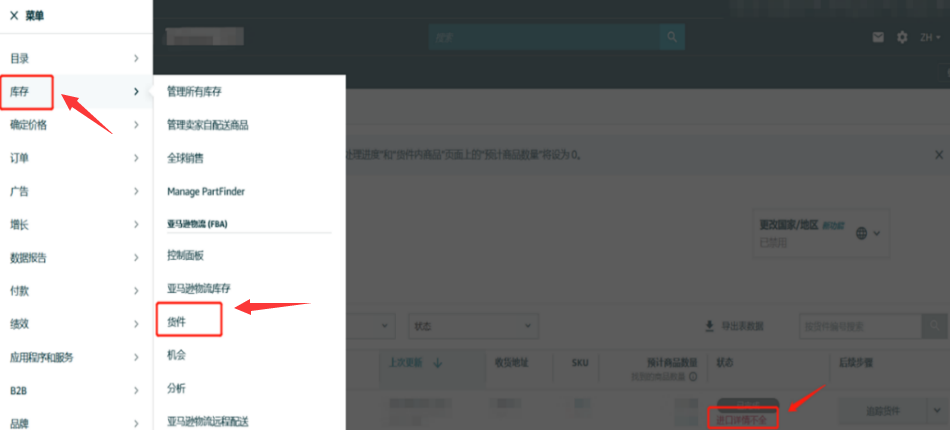Click the search button beside 按货件编号搜索
The height and width of the screenshot is (431, 950).
tap(934, 326)
